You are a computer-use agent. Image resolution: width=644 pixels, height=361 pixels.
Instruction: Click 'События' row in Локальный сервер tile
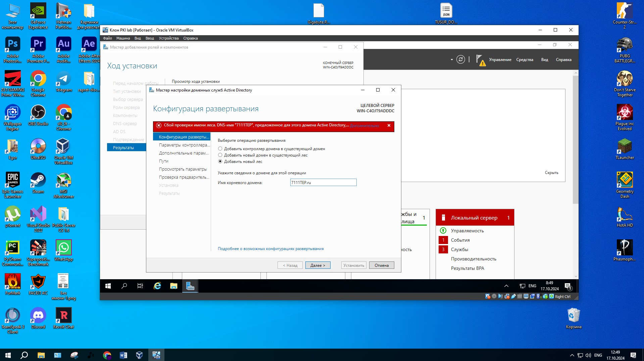point(460,240)
